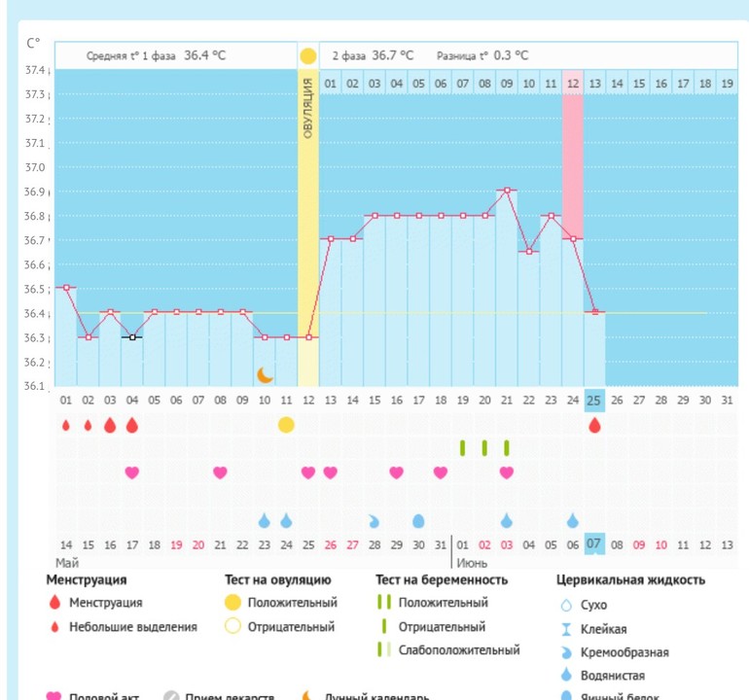This screenshot has height=700, width=749.
Task: Click the moon icon on the chart
Action: (265, 374)
